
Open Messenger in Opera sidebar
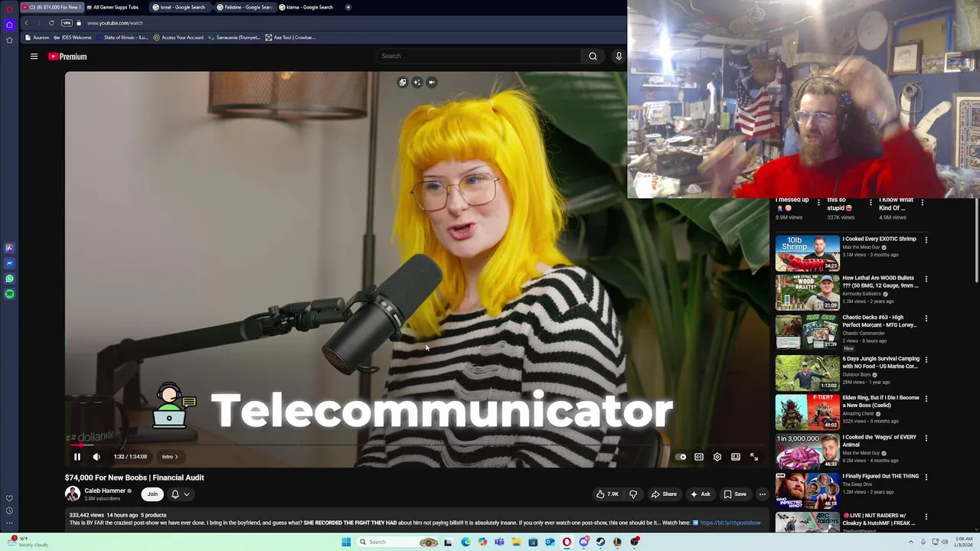[x=9, y=263]
